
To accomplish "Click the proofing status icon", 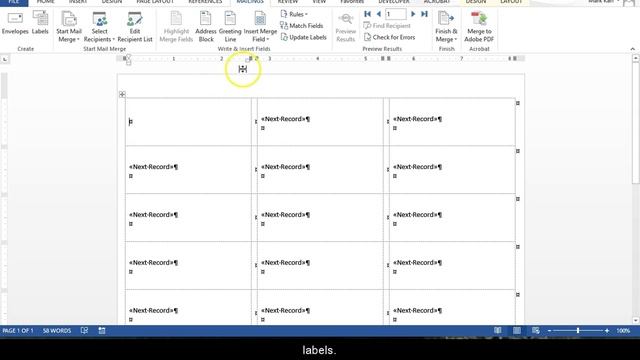I will [84, 331].
